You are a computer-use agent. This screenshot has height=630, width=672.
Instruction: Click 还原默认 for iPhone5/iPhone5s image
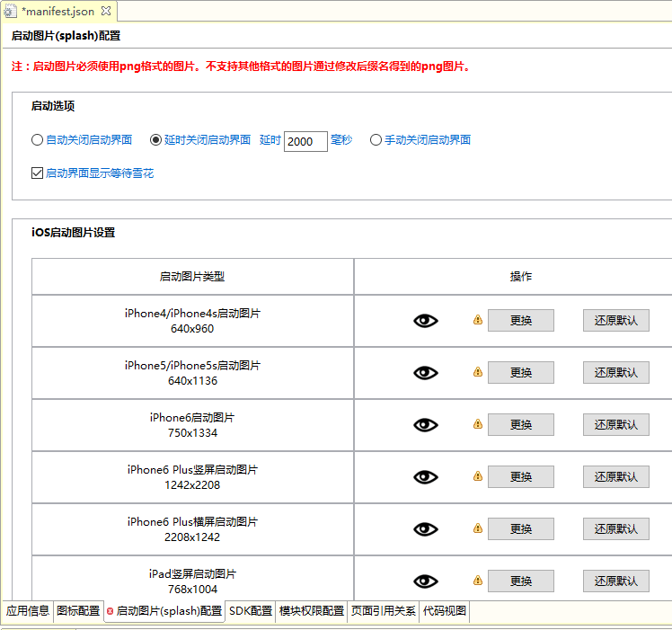pyautogui.click(x=616, y=373)
